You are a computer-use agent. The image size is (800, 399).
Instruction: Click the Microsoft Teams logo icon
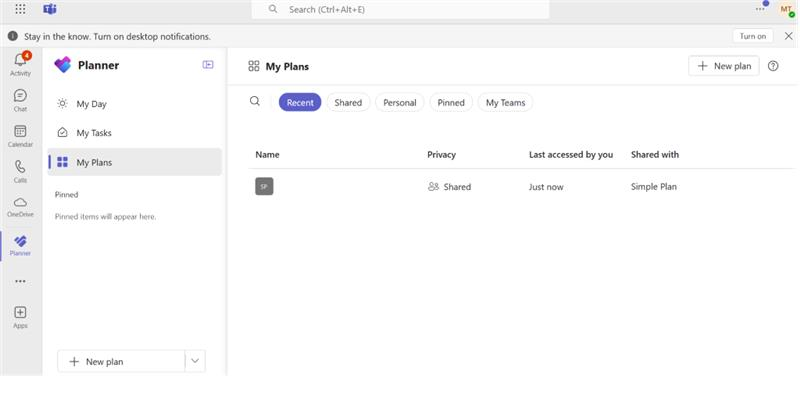point(50,9)
